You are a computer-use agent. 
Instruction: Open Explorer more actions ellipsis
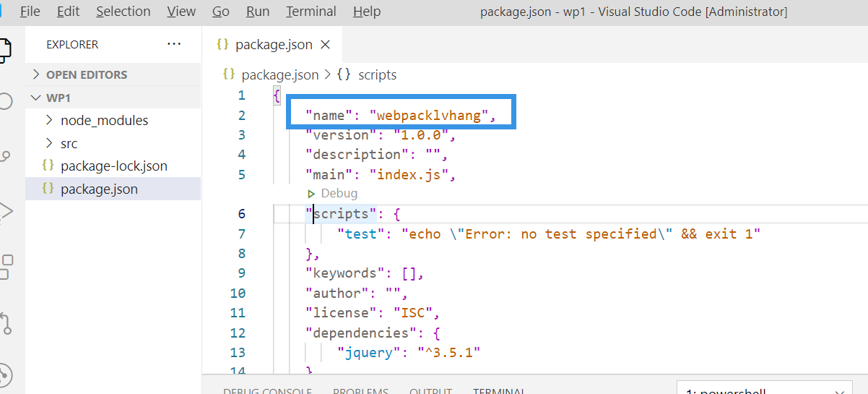tap(174, 44)
